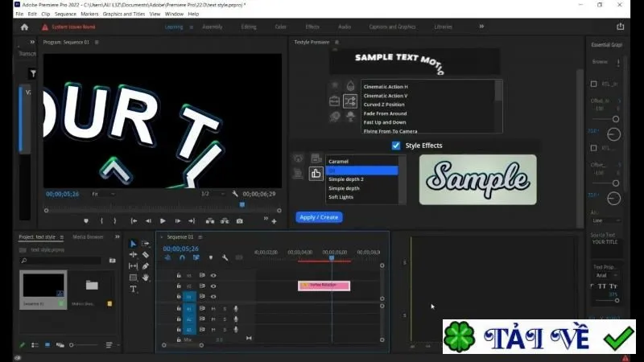Image resolution: width=644 pixels, height=362 pixels.
Task: Add a marker in Program monitor
Action: (x=86, y=220)
